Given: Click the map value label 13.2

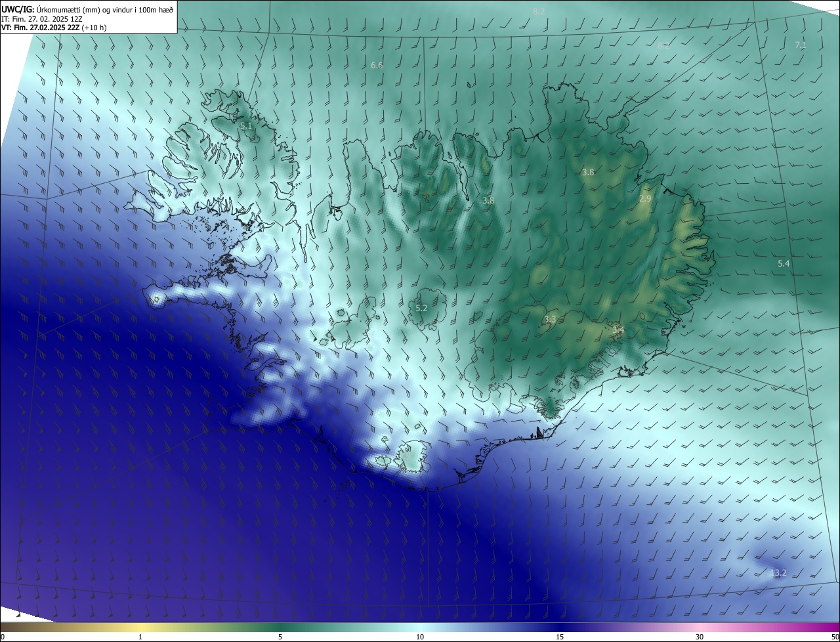Looking at the screenshot, I should coord(778,572).
